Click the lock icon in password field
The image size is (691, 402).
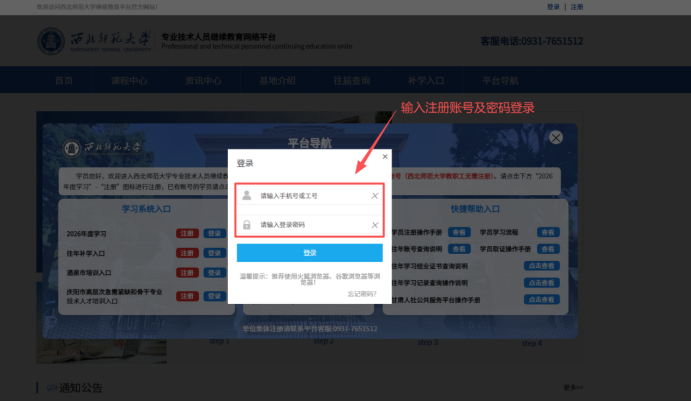pyautogui.click(x=247, y=225)
